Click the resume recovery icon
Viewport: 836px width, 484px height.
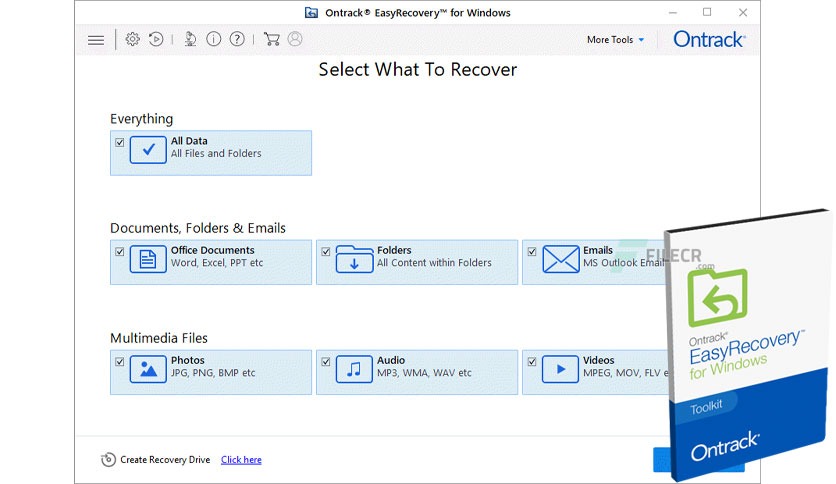coord(156,39)
